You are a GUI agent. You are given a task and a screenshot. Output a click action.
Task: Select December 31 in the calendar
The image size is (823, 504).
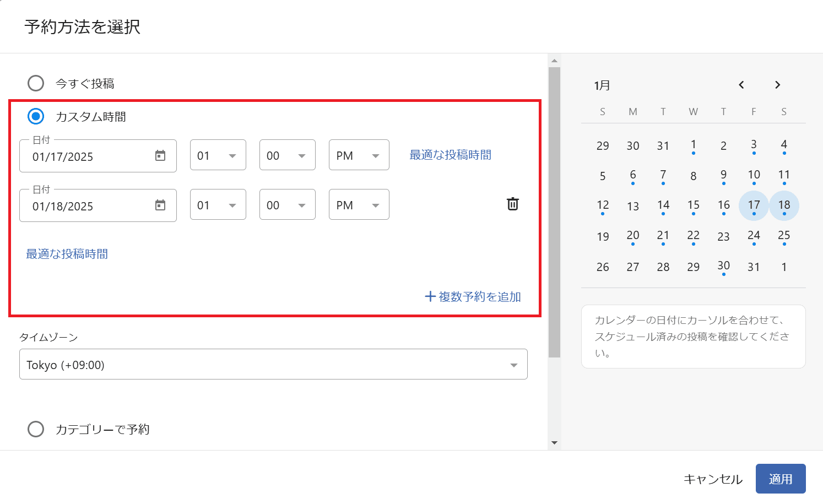[663, 145]
